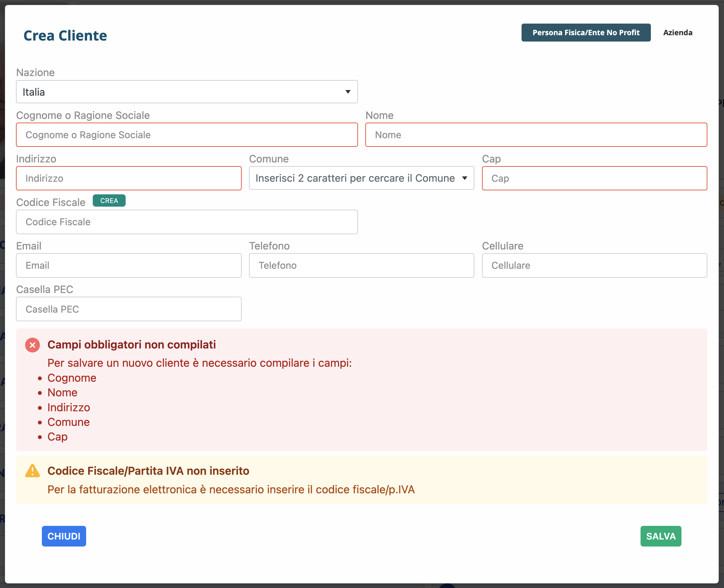724x588 pixels.
Task: Switch to the Azienda tab
Action: coord(677,33)
